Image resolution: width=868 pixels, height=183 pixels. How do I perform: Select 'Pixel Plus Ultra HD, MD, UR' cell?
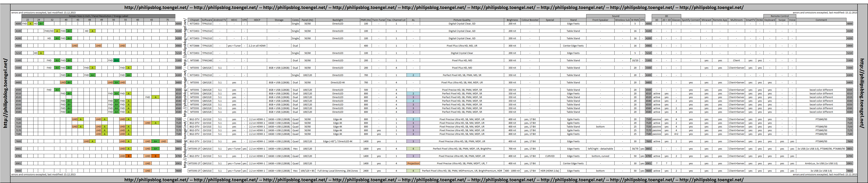[x=462, y=45]
